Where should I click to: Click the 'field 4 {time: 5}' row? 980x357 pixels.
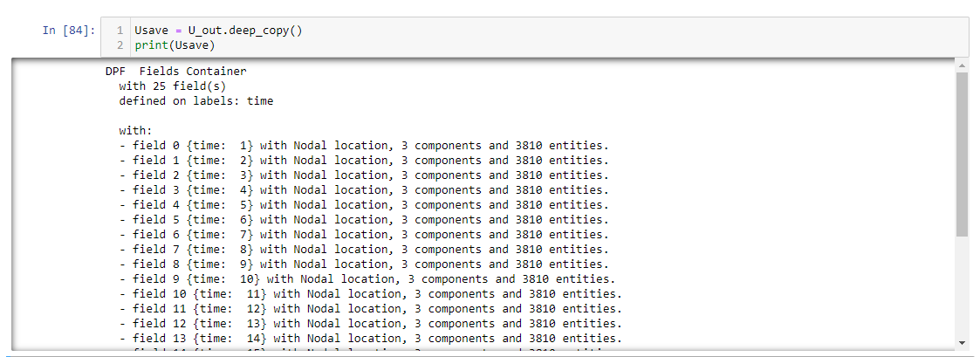(364, 205)
